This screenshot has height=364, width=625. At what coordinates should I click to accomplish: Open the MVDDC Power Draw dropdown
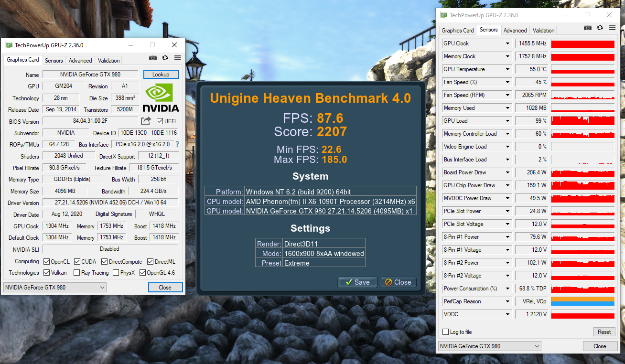point(507,198)
